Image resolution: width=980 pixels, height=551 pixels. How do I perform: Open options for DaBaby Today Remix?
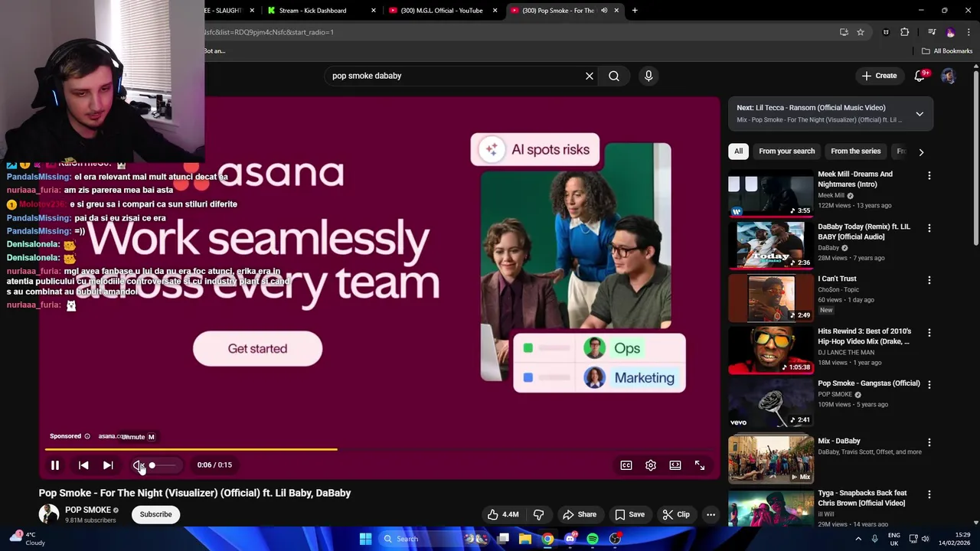929,228
